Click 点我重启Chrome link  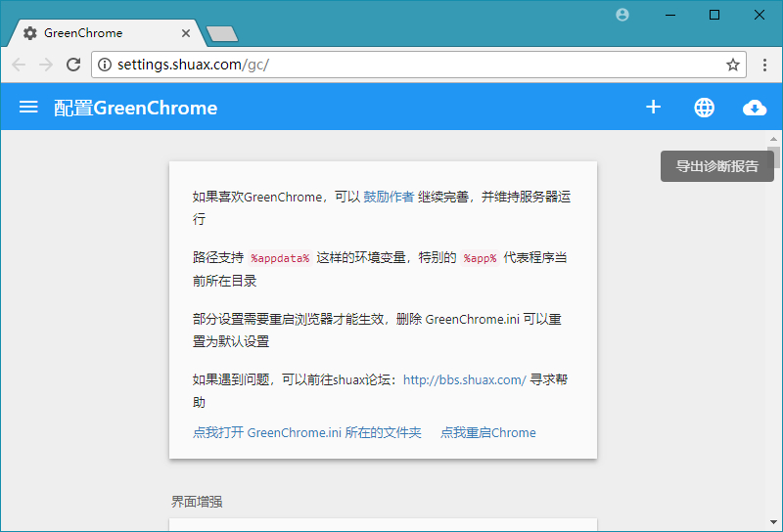487,432
